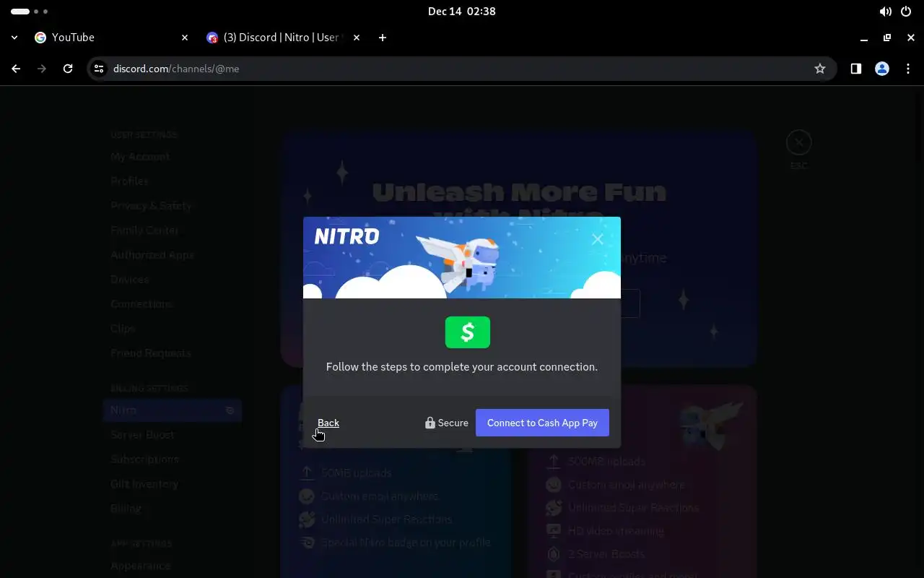Screen dimensions: 924x578
Task: Click the green Cash App dollar icon
Action: (x=468, y=332)
